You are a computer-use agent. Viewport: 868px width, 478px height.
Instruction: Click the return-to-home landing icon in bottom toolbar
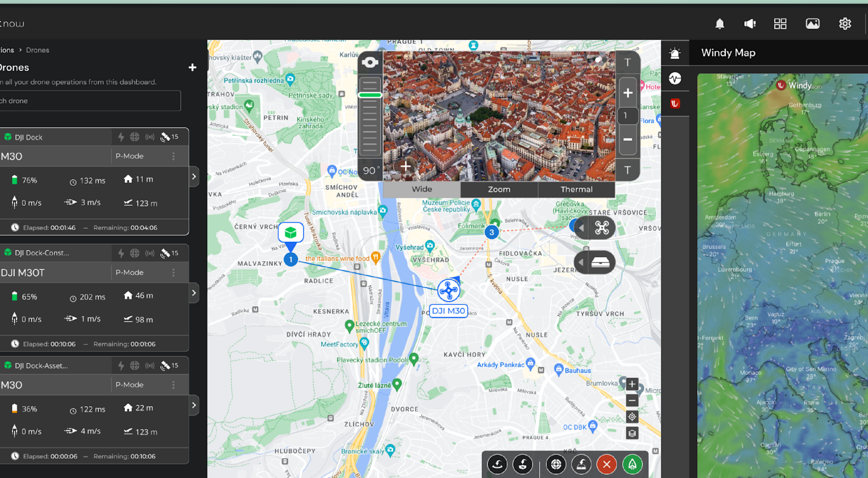[497, 464]
